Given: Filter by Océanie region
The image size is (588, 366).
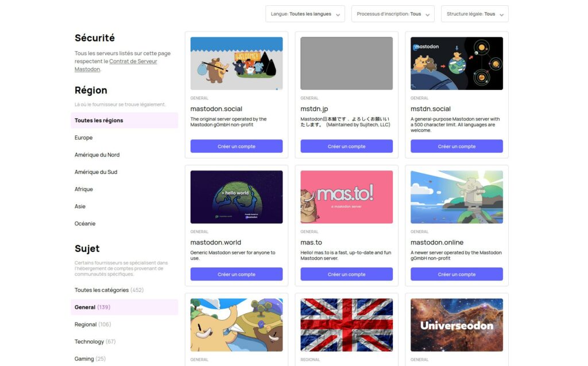Looking at the screenshot, I should tap(85, 224).
